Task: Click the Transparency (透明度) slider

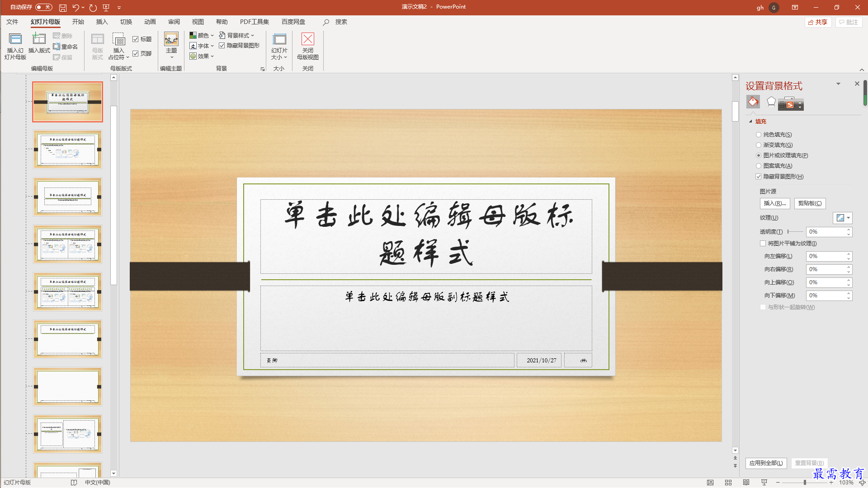Action: pos(795,232)
